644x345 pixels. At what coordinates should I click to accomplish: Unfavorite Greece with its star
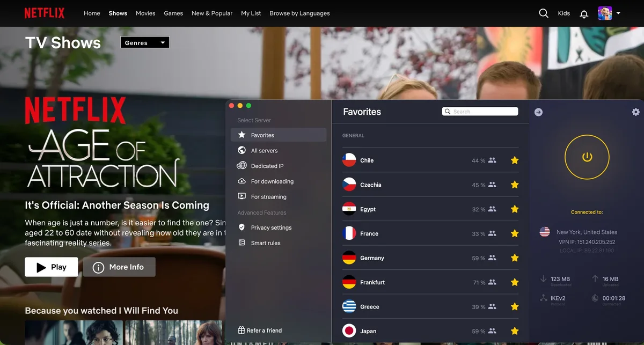coord(515,307)
